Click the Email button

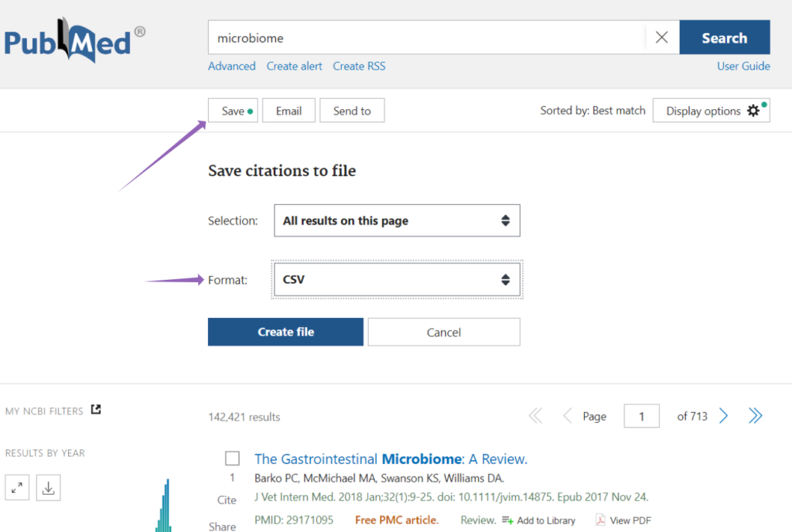click(288, 111)
